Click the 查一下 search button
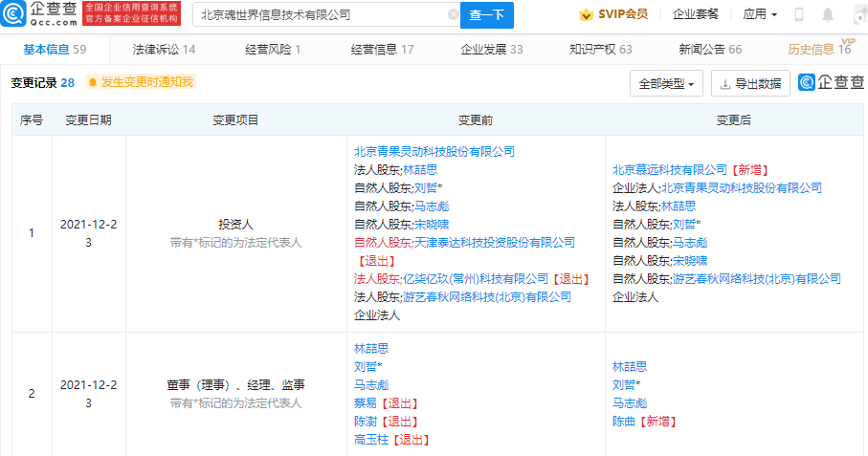This screenshot has height=456, width=868. (x=487, y=15)
